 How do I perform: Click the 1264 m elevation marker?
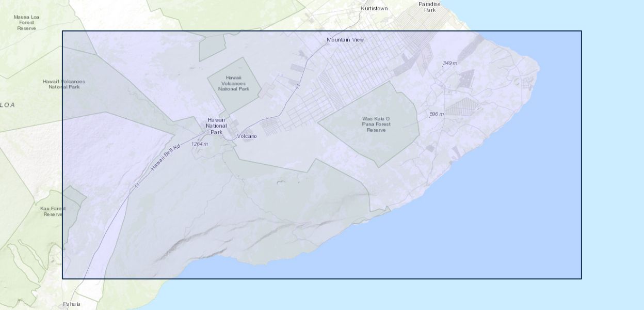[x=199, y=144]
